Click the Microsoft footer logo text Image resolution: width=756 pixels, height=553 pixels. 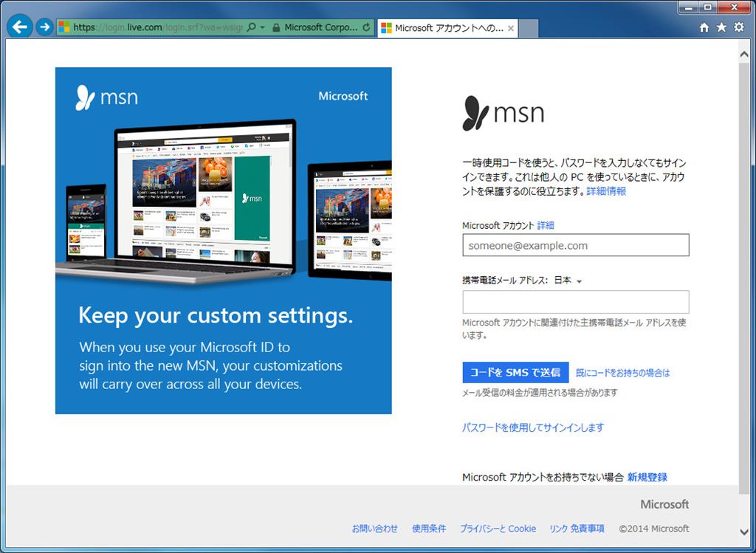664,504
